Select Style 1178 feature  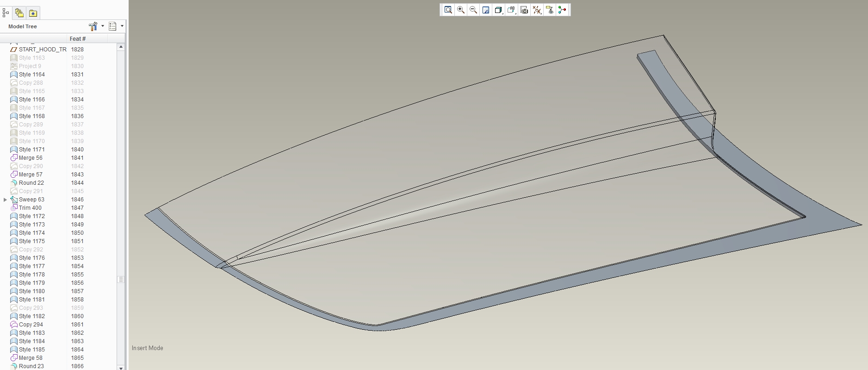pyautogui.click(x=32, y=275)
